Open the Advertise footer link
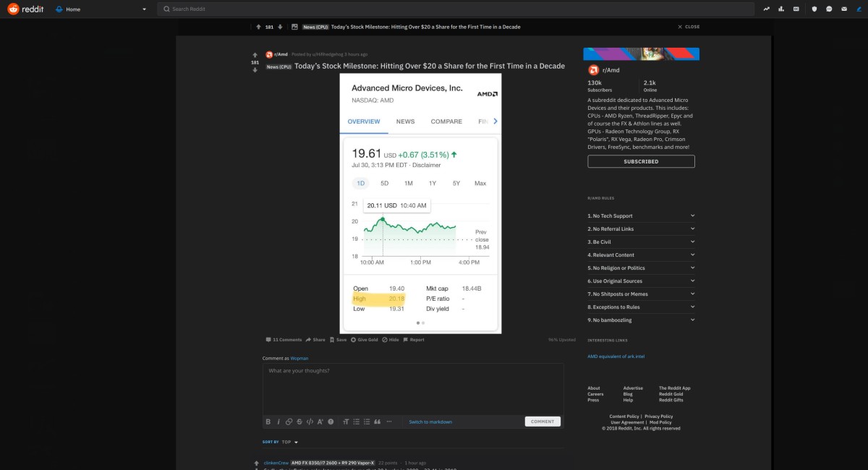The image size is (868, 470). click(633, 388)
